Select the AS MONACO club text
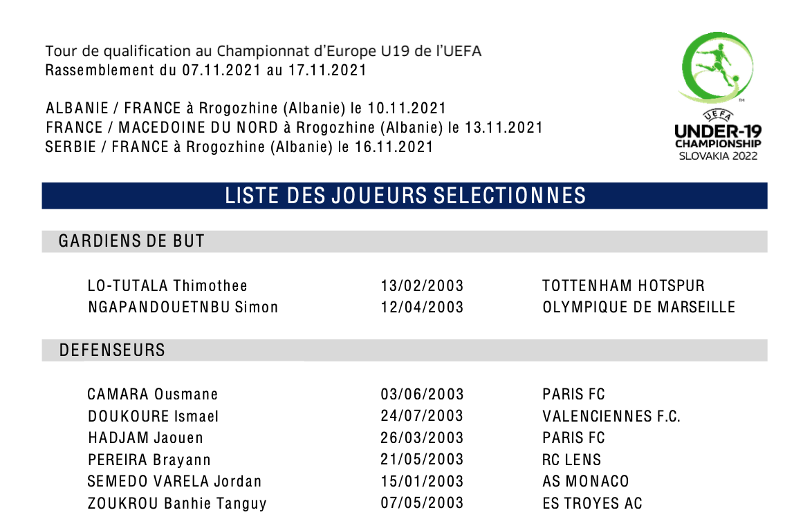Screen dimensions: 812x528 tap(586, 482)
